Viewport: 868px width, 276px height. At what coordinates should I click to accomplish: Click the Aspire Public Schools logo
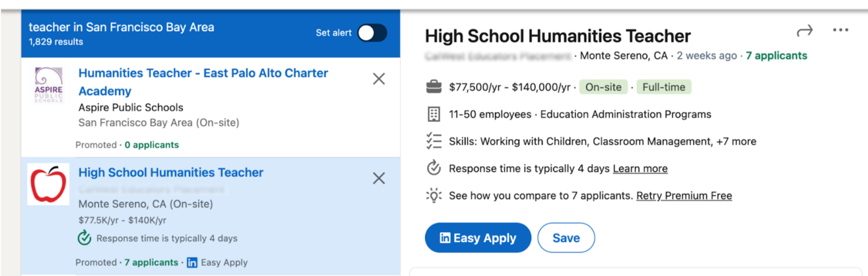pos(49,85)
